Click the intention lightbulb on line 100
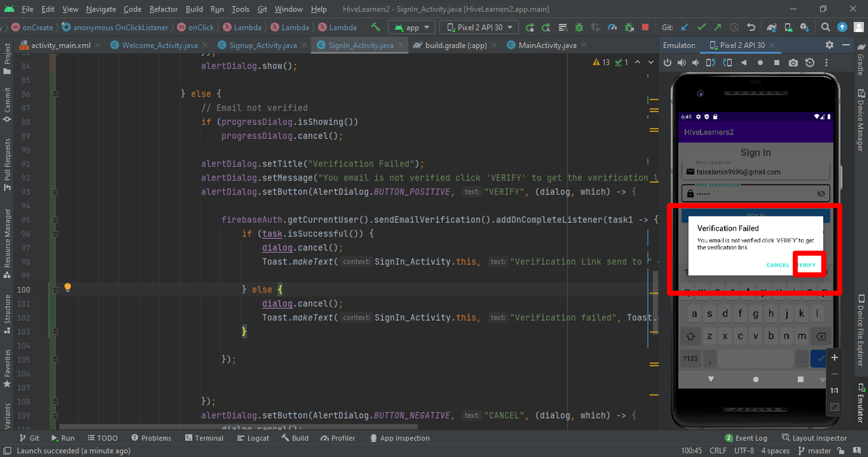Image resolution: width=868 pixels, height=457 pixels. tap(67, 287)
